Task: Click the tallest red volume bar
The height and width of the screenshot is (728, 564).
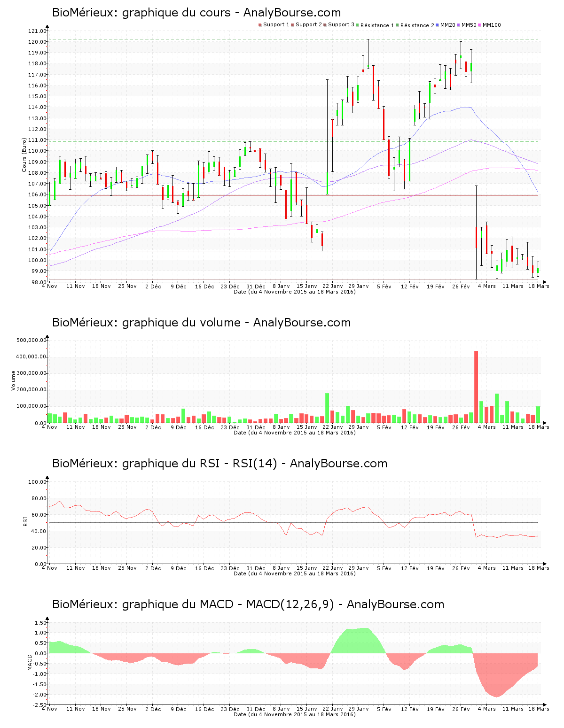Action: [476, 387]
